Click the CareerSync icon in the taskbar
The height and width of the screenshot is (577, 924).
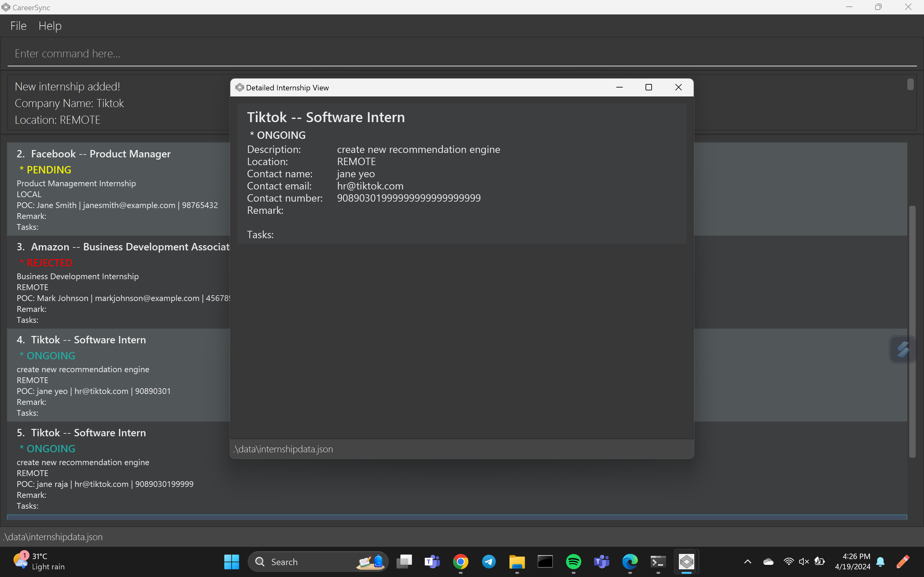pyautogui.click(x=686, y=561)
